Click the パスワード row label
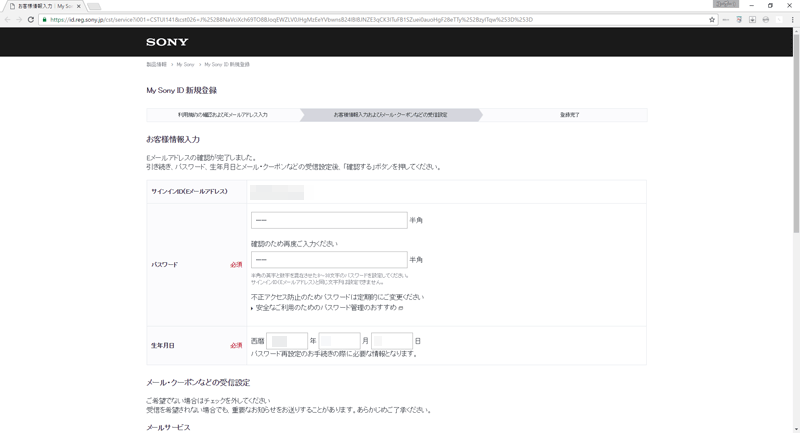This screenshot has height=433, width=800. point(164,265)
